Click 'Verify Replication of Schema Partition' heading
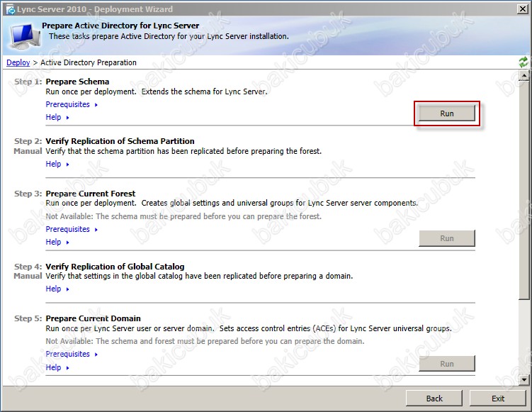The image size is (532, 412). point(120,141)
